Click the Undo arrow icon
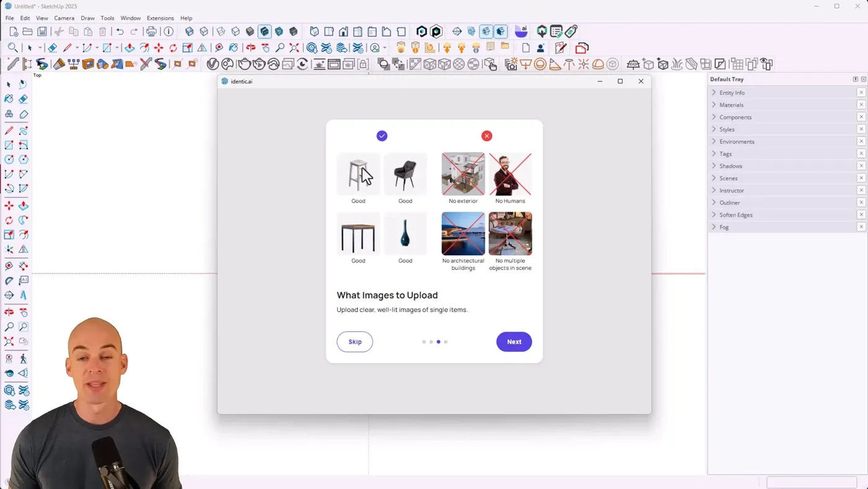The width and height of the screenshot is (868, 489). tap(120, 32)
